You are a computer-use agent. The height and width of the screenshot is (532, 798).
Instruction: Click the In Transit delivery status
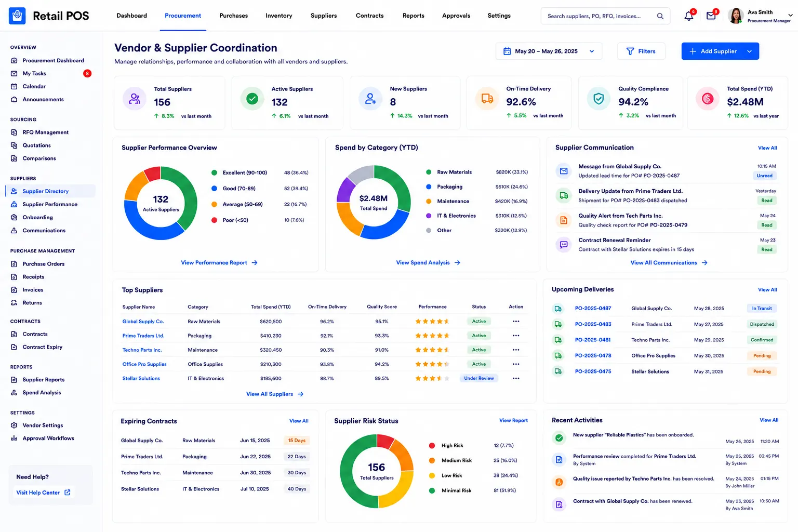pos(762,309)
